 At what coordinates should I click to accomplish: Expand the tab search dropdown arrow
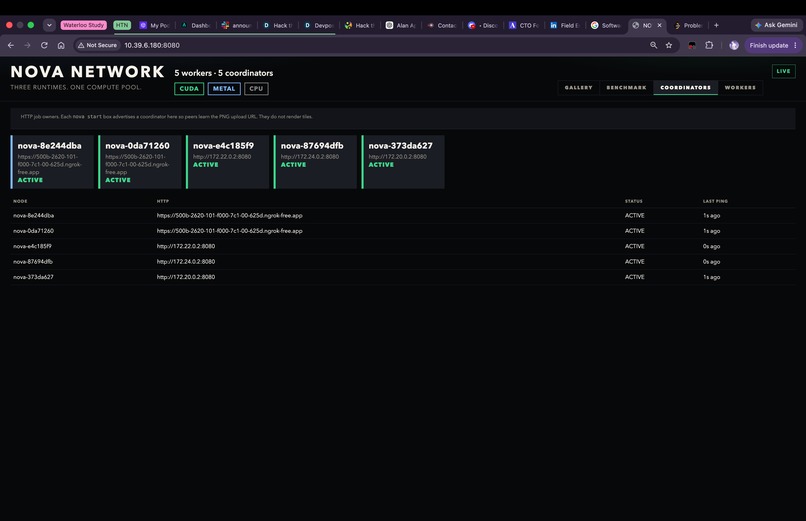click(49, 25)
